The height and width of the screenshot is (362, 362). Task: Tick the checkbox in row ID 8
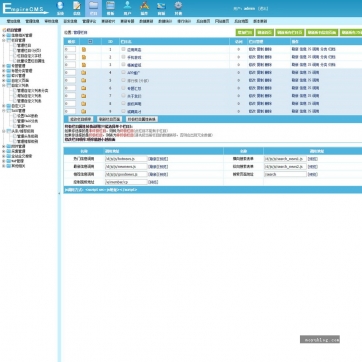[123, 103]
